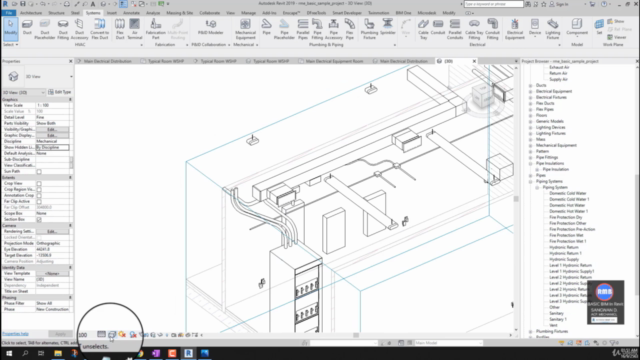Viewport: 640px width, 360px height.
Task: Expand the Plumbing Fixtures browser node
Action: [x=531, y=331]
